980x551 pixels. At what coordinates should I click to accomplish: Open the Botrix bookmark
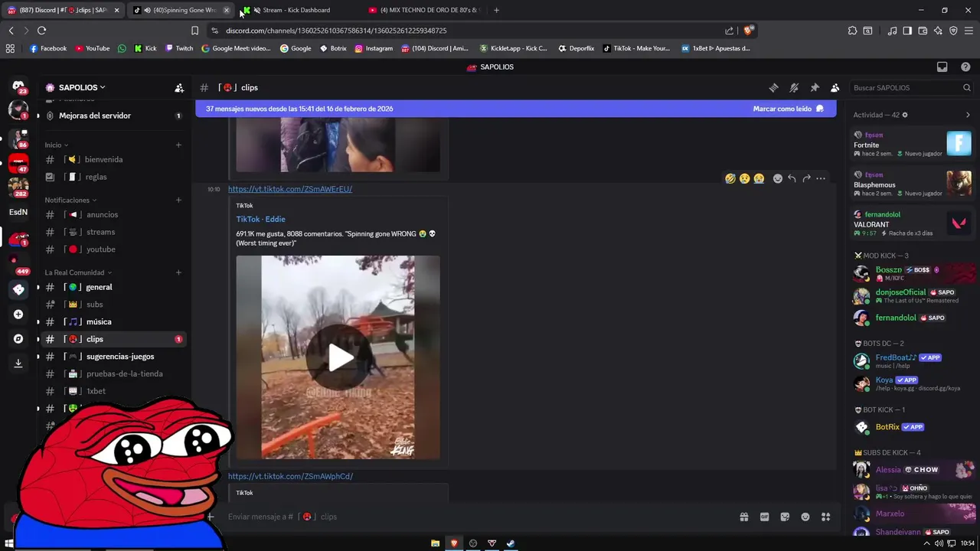pyautogui.click(x=333, y=48)
